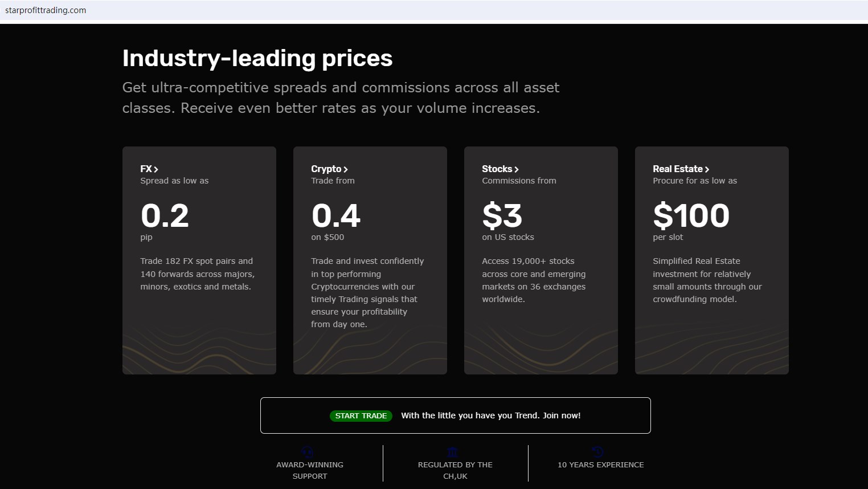Select the $3 US stocks card
Viewport: 868px width, 489px height.
[x=541, y=260]
